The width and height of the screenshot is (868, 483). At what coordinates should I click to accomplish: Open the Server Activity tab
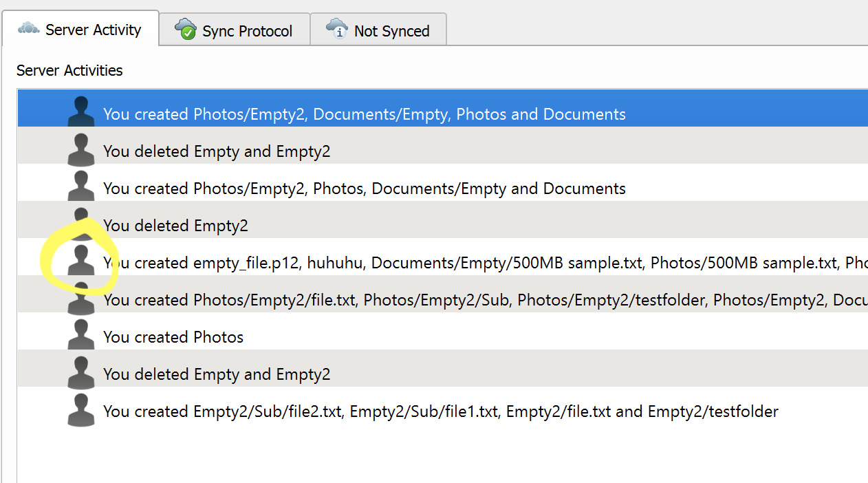[x=80, y=29]
